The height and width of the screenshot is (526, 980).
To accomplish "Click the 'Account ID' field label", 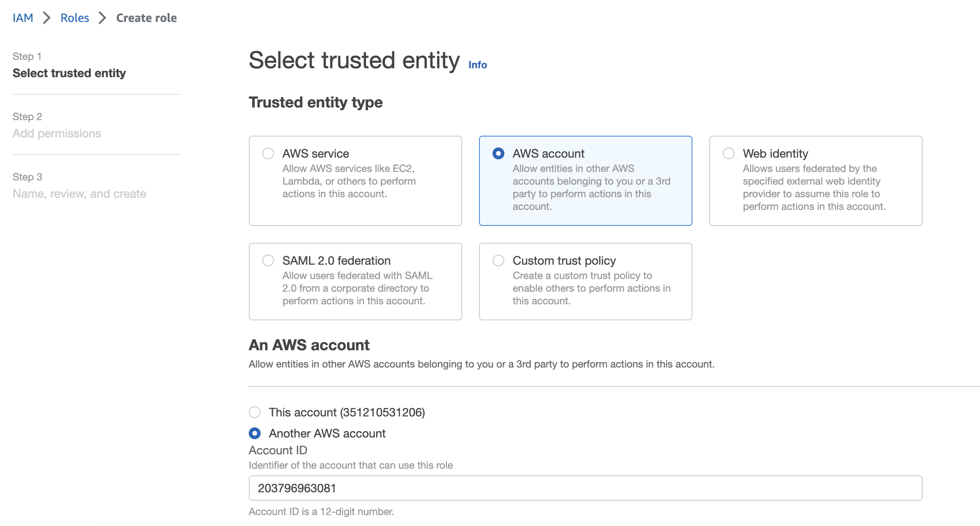I will coord(278,450).
